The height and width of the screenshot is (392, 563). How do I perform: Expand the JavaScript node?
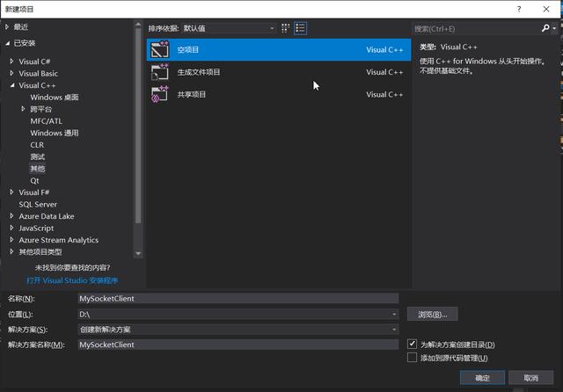(11, 228)
